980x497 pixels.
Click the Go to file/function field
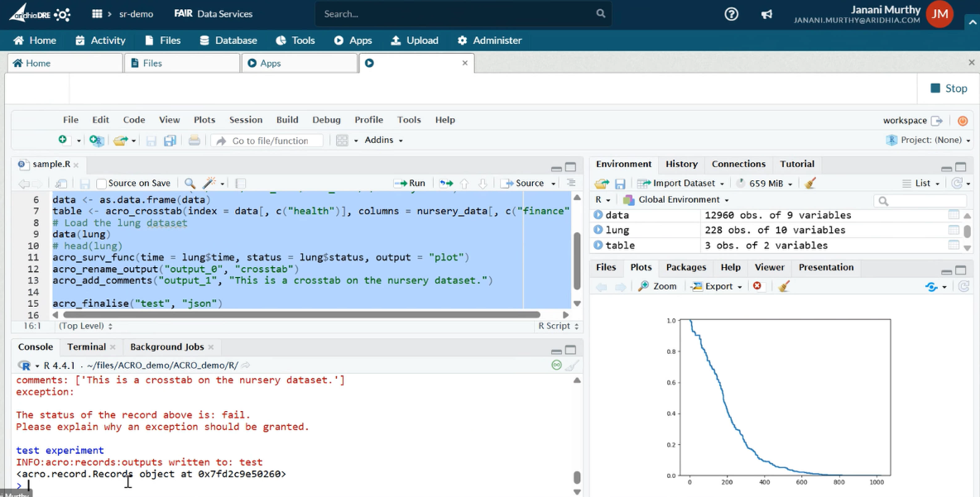(x=269, y=141)
